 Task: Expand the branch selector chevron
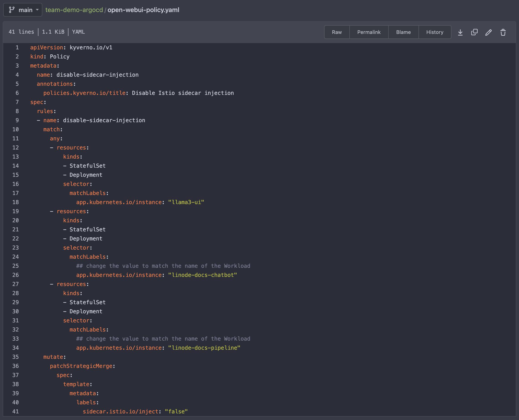click(38, 10)
